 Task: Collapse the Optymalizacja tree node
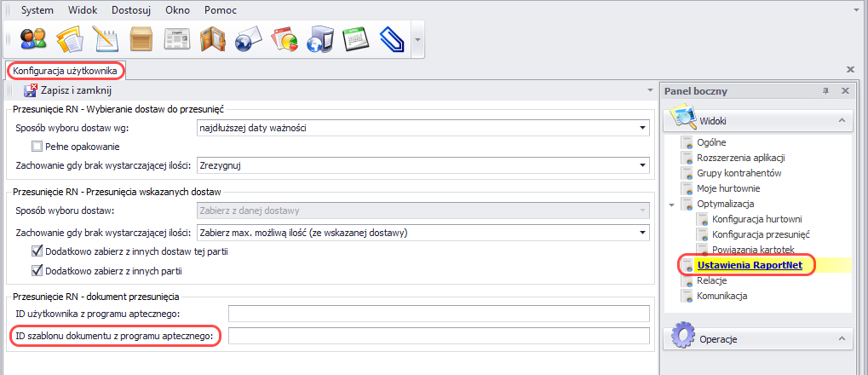(x=671, y=205)
